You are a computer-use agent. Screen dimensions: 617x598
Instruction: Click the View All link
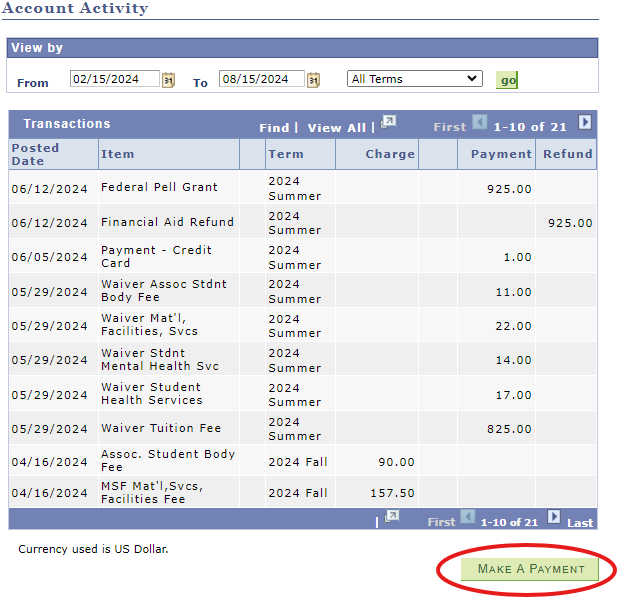click(x=336, y=128)
